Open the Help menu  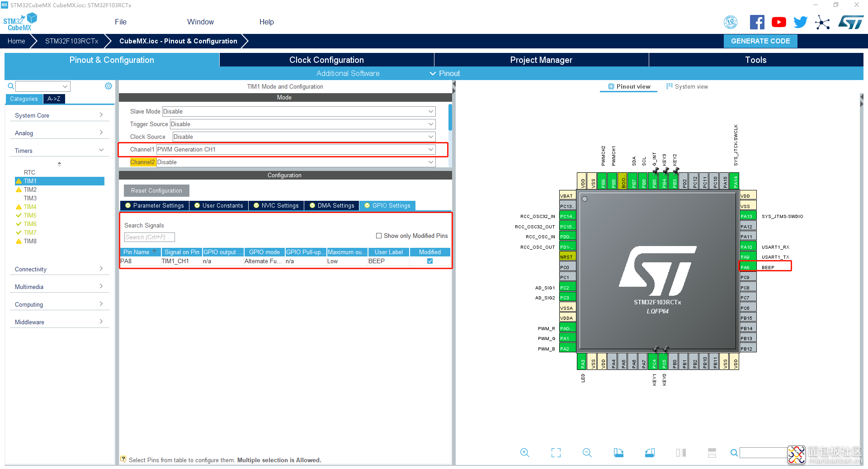coord(266,22)
